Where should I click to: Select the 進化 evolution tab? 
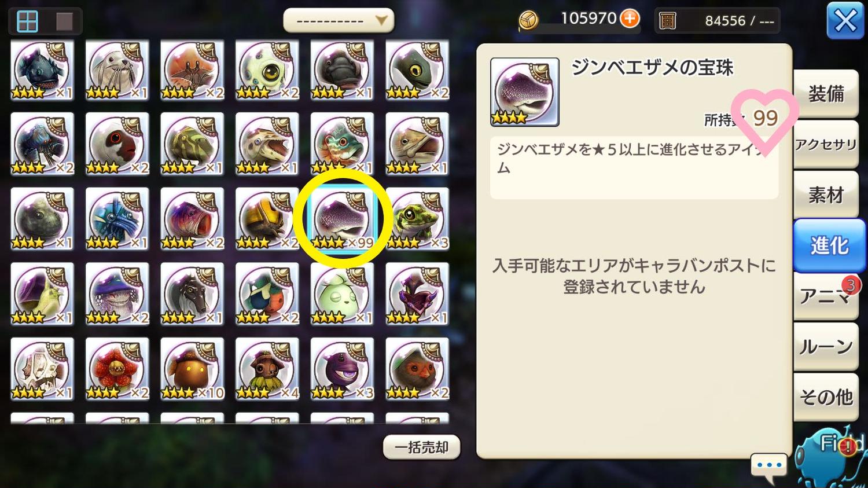[x=829, y=245]
